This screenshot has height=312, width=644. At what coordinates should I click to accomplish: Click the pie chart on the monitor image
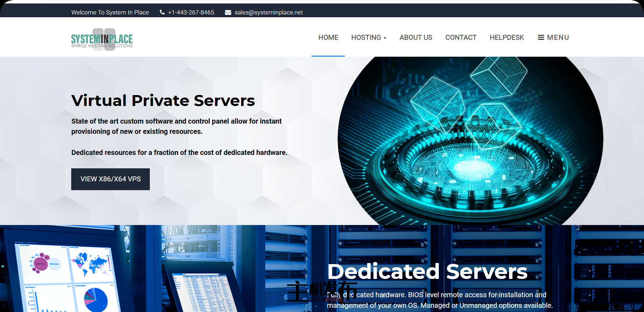click(x=96, y=299)
